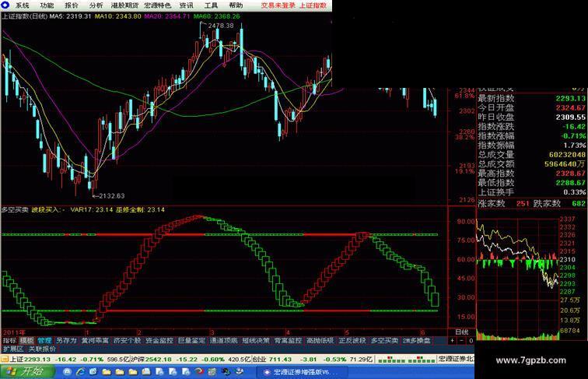Select the 扩展区 tab
This screenshot has height=379, width=588.
tap(13, 349)
